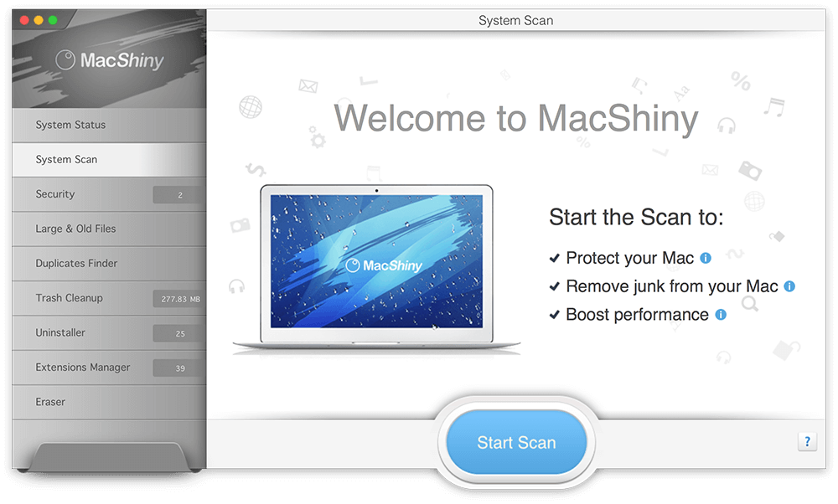Click the Uninstaller badge showing 25
This screenshot has width=838, height=504.
(179, 334)
